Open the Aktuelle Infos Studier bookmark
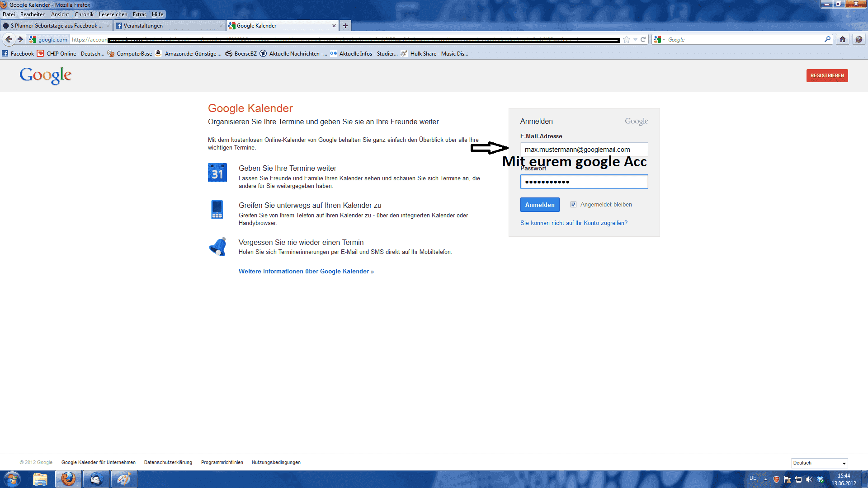Image resolution: width=868 pixels, height=488 pixels. point(364,54)
